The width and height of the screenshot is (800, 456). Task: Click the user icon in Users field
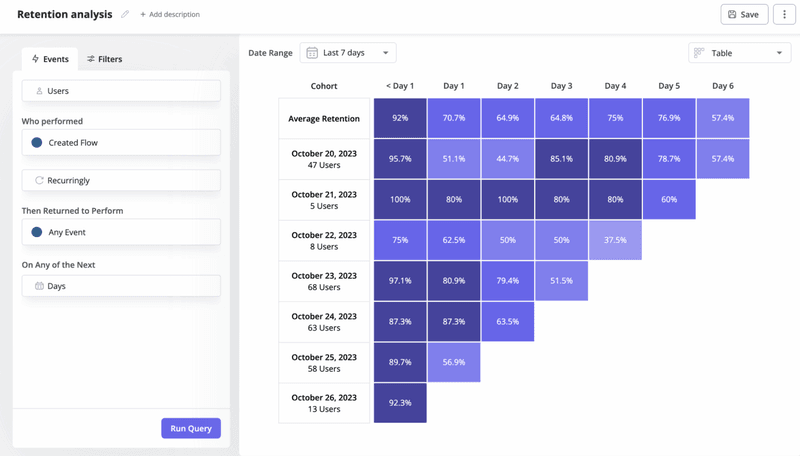click(x=39, y=91)
